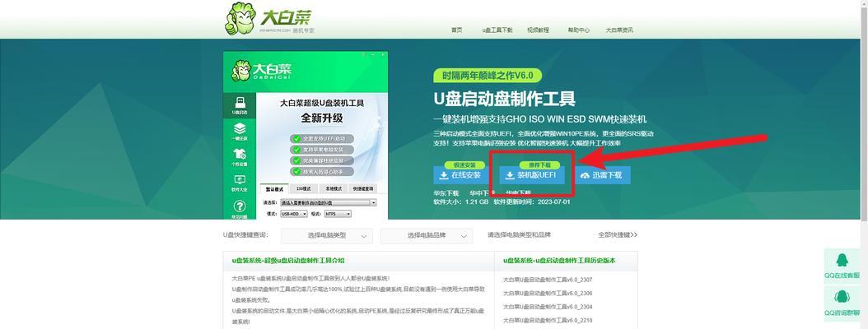Click the u盘装系统 工具介绍 section heading
The width and height of the screenshot is (868, 329).
tap(288, 261)
